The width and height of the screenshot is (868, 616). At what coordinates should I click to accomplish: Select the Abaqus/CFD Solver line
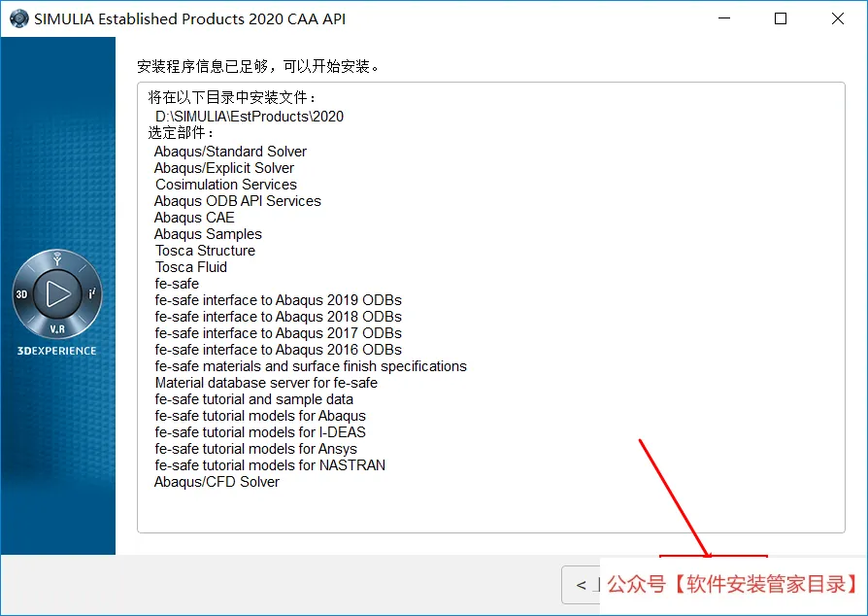[217, 482]
